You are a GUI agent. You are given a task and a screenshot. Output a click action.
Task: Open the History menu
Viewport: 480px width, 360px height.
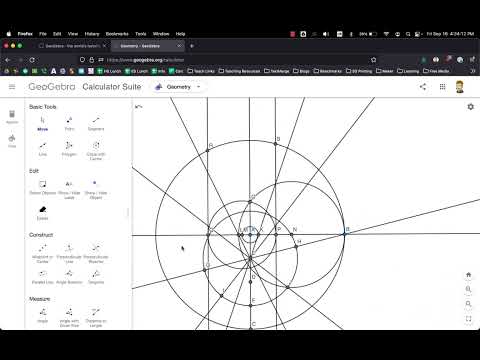pyautogui.click(x=92, y=34)
